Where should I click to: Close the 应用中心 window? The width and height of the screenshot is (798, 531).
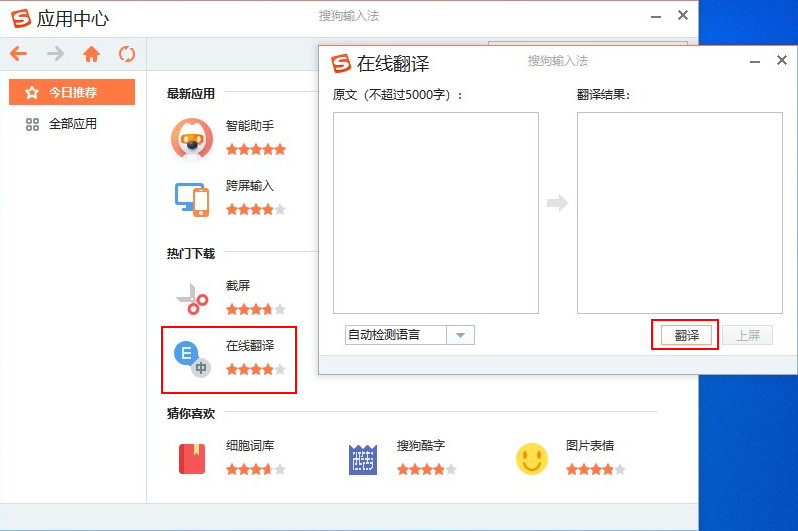[683, 15]
